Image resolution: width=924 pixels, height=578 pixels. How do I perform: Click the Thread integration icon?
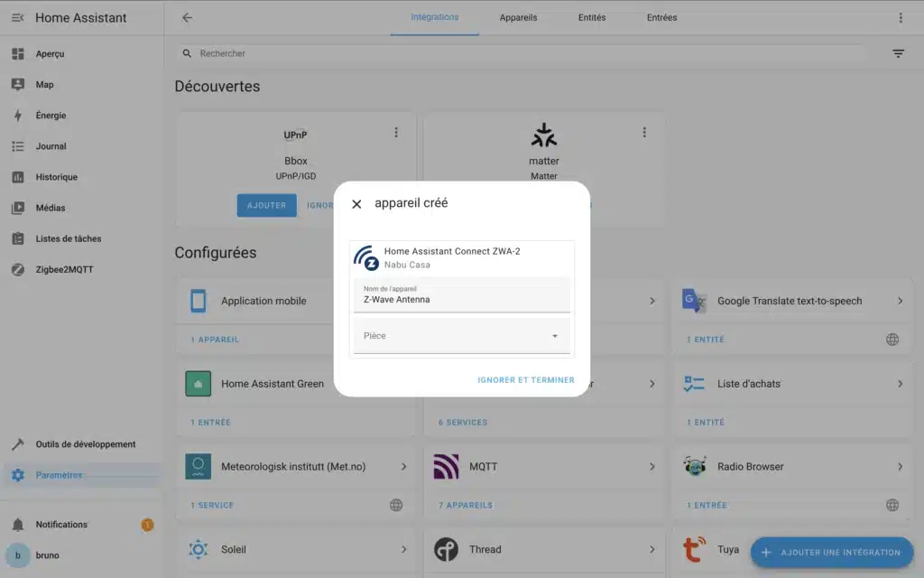click(x=446, y=549)
